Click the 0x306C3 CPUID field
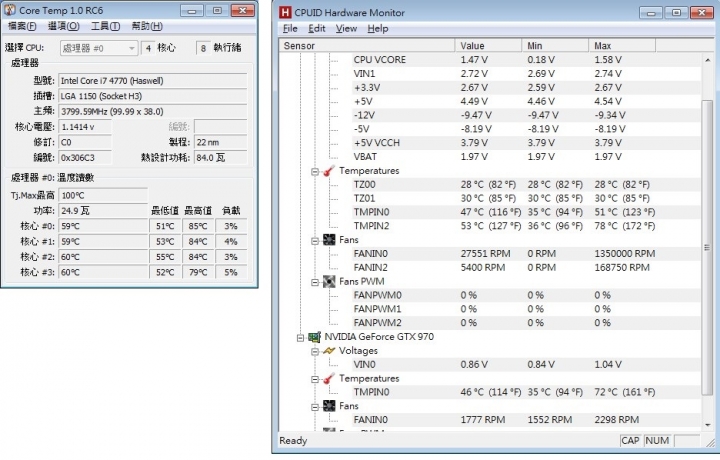The height and width of the screenshot is (460, 720). [x=85, y=157]
